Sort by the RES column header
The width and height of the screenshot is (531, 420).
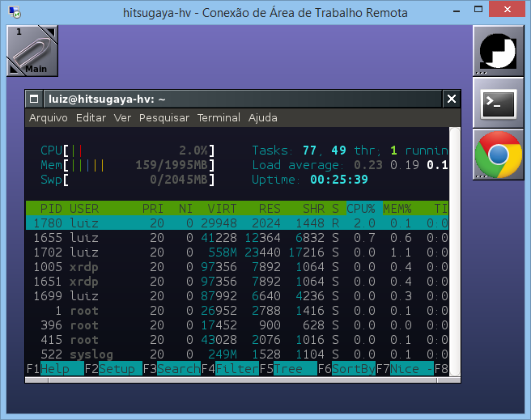pos(270,209)
